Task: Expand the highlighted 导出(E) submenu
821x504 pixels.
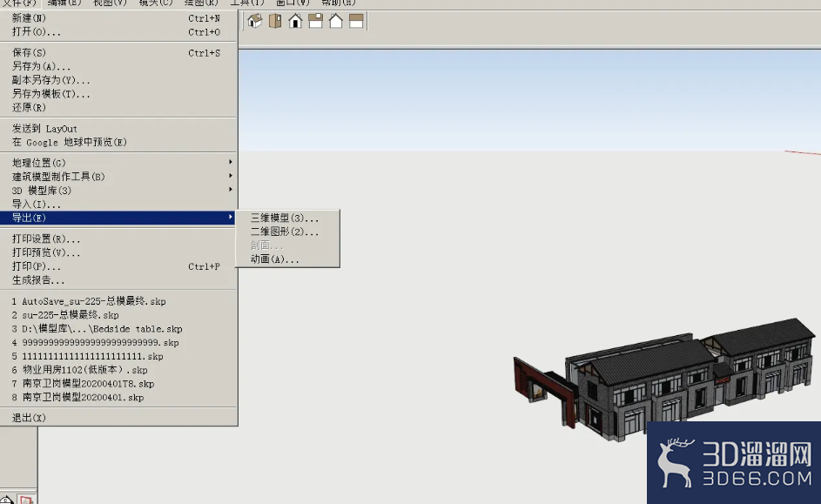Action: coord(119,218)
